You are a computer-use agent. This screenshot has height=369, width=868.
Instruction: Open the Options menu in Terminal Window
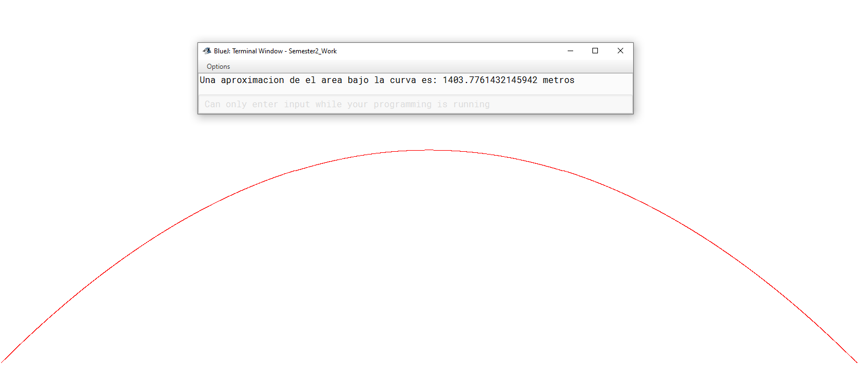(x=218, y=67)
